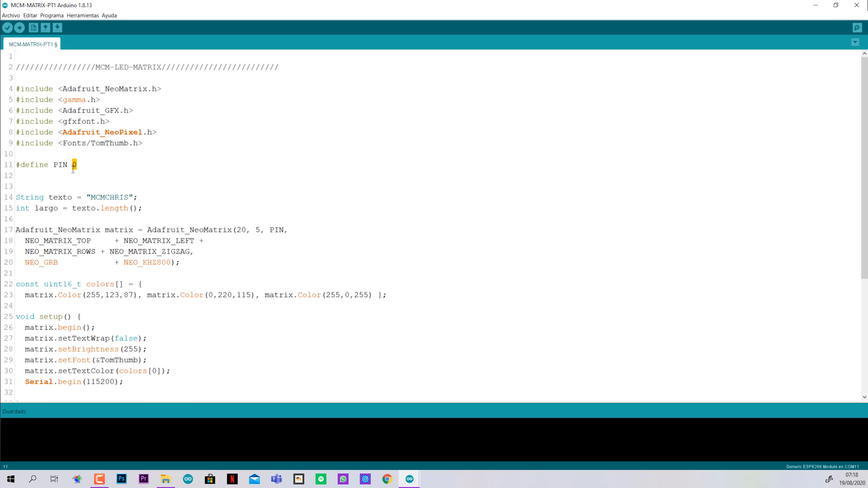The width and height of the screenshot is (868, 488).
Task: Click the Verify sketch checkmark button
Action: (x=7, y=28)
